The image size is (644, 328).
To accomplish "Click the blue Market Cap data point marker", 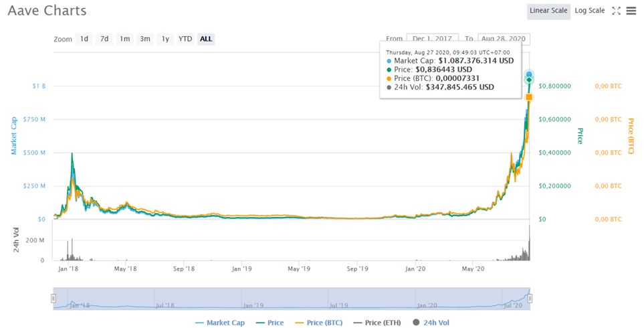I will [530, 74].
